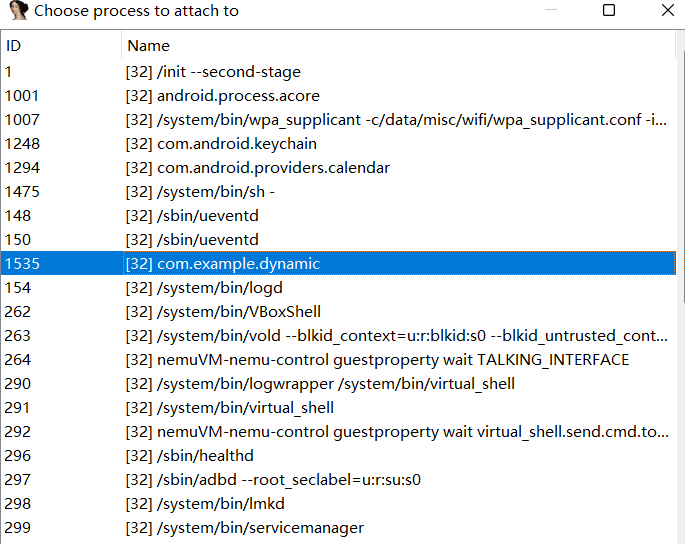This screenshot has height=544, width=685.
Task: Select /system/bin/logwrapper process
Action: 338,384
